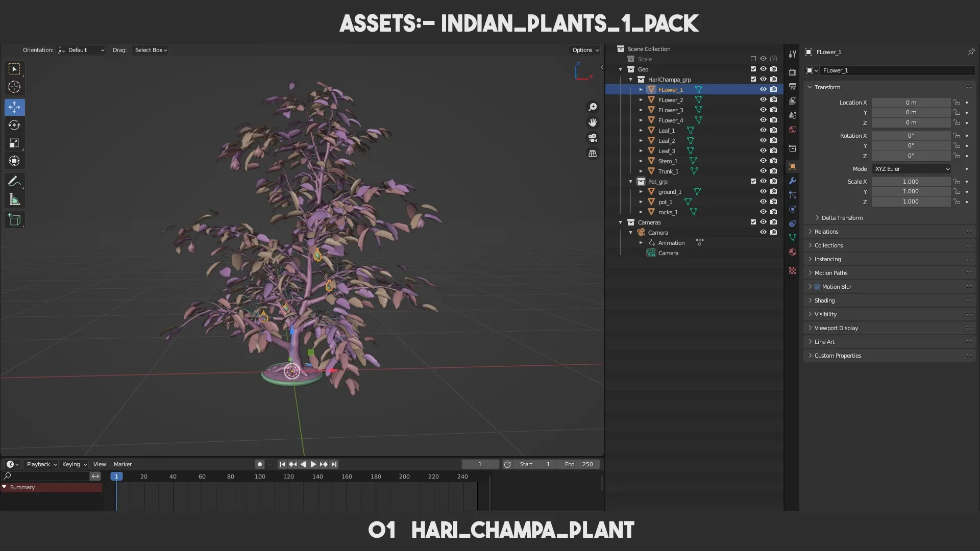Lock Location X with padlock toggle
The image size is (980, 551).
click(x=957, y=103)
